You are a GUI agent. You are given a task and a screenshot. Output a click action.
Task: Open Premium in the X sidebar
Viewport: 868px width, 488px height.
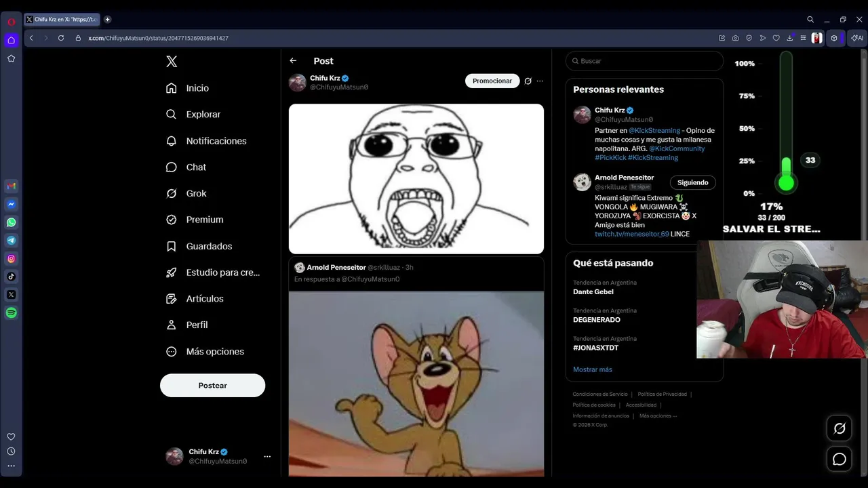pos(195,220)
